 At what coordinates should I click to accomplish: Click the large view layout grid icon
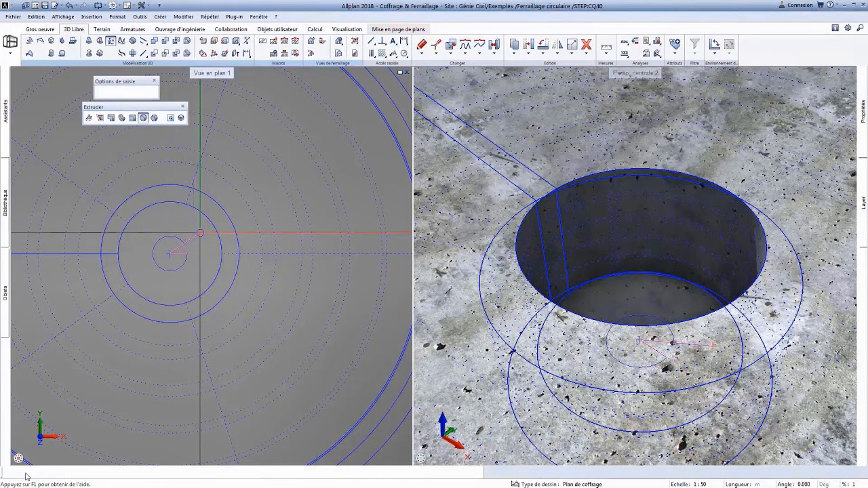click(x=10, y=42)
